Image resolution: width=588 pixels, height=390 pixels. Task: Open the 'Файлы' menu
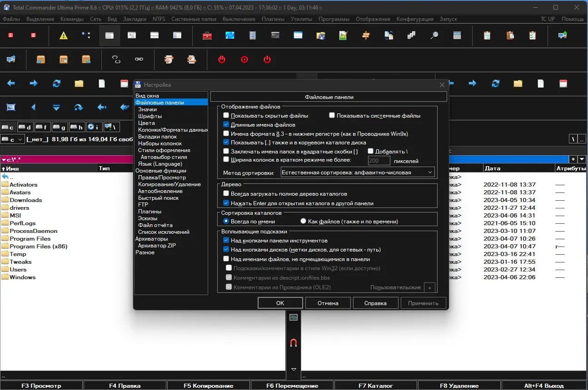pyautogui.click(x=11, y=19)
